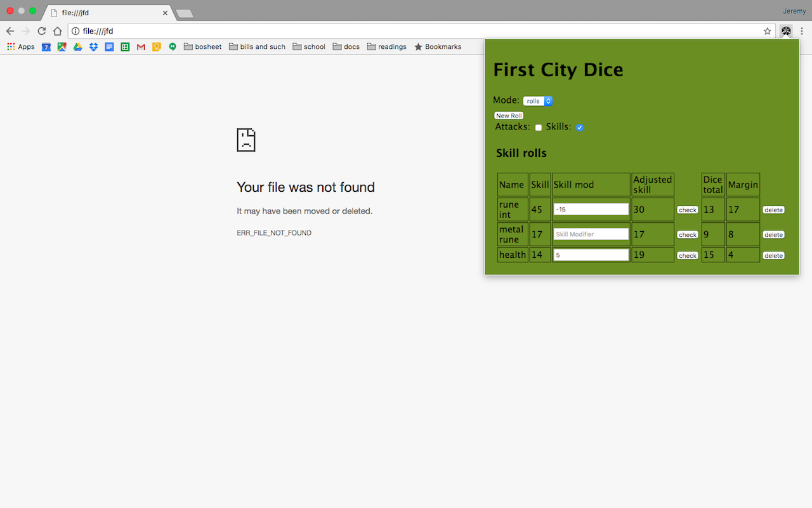Click the 'Margin' column header
Screen dimensions: 812x508
click(x=743, y=185)
